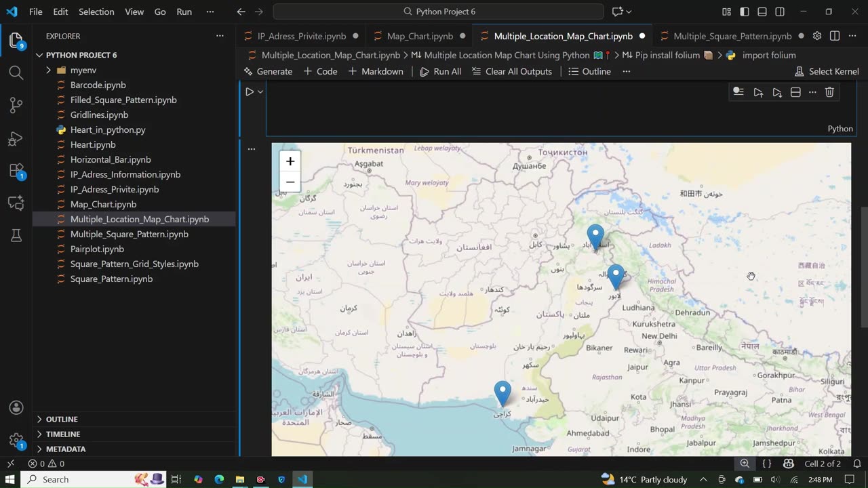Click the map zoom in plus button

tap(290, 161)
